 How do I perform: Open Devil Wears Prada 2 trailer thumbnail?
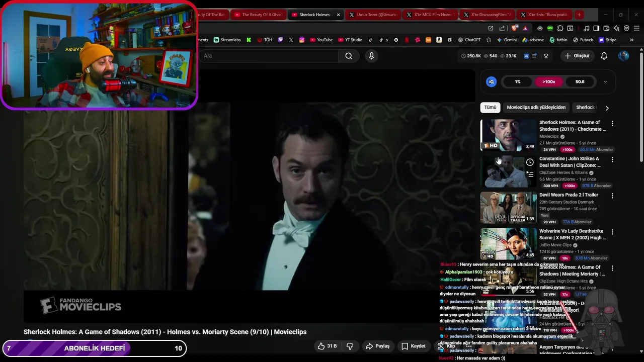click(508, 207)
